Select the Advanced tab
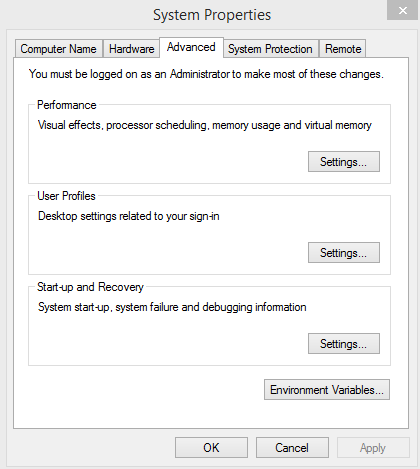This screenshot has height=469, width=420. click(x=191, y=47)
